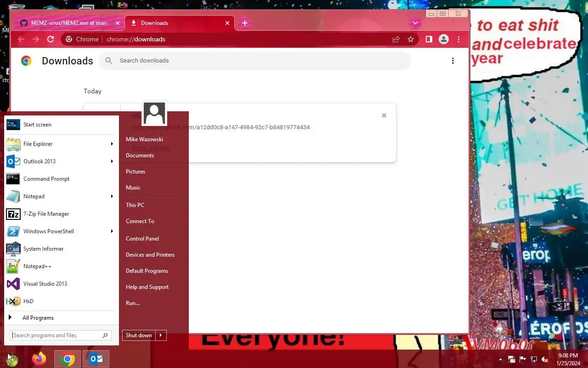Viewport: 588px width, 368px height.
Task: Click Mike Wazowski user folder
Action: click(x=144, y=139)
